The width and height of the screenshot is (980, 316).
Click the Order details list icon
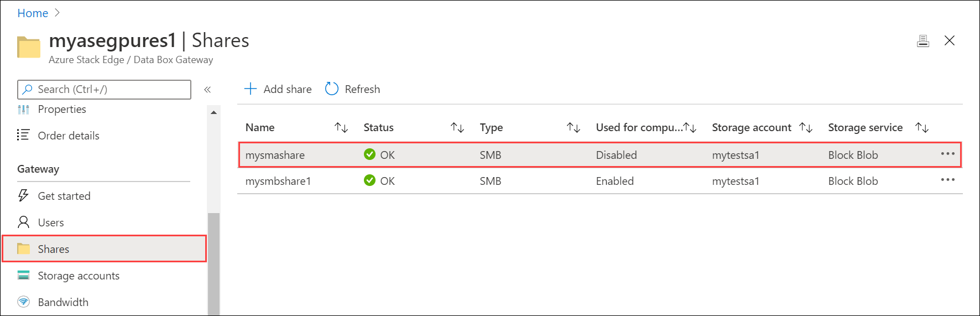pyautogui.click(x=23, y=135)
